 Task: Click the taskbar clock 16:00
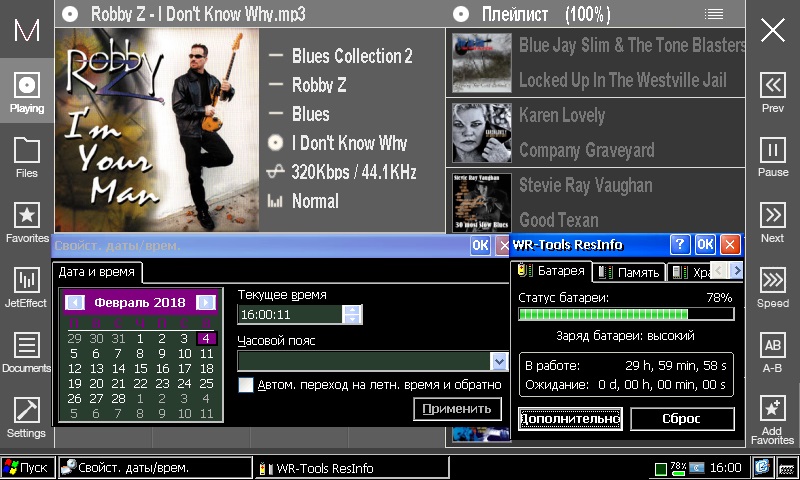coord(725,467)
